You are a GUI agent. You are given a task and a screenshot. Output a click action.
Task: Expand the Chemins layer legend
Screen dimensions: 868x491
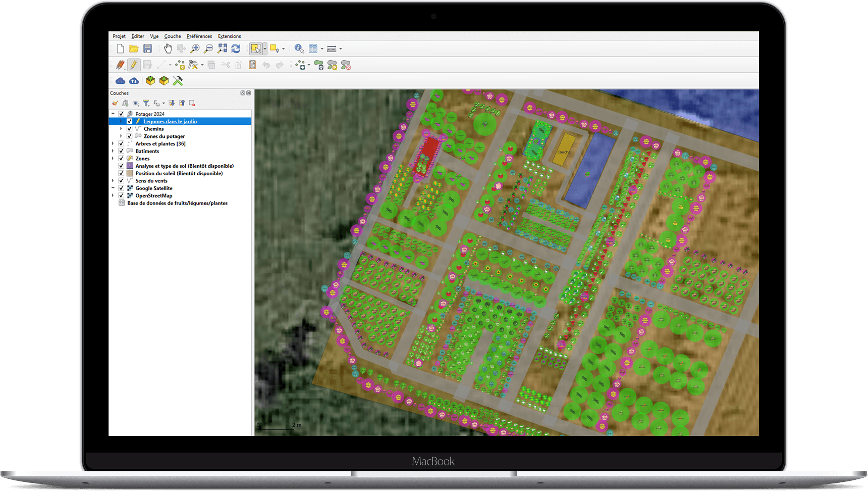(121, 129)
